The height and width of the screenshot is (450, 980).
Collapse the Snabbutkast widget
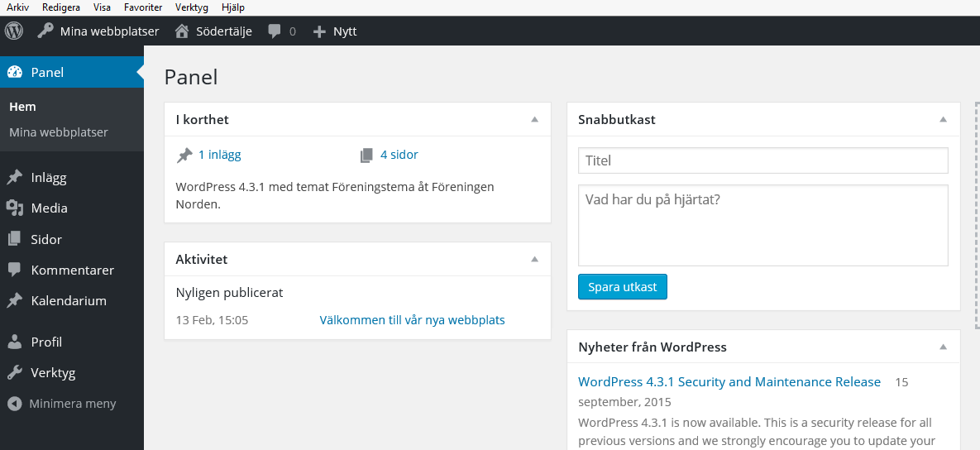point(943,119)
